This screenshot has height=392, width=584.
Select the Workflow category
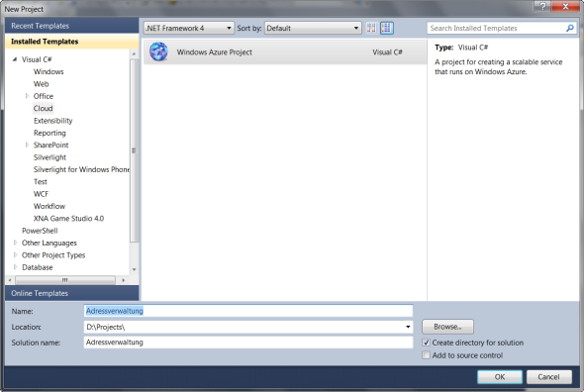coord(49,206)
